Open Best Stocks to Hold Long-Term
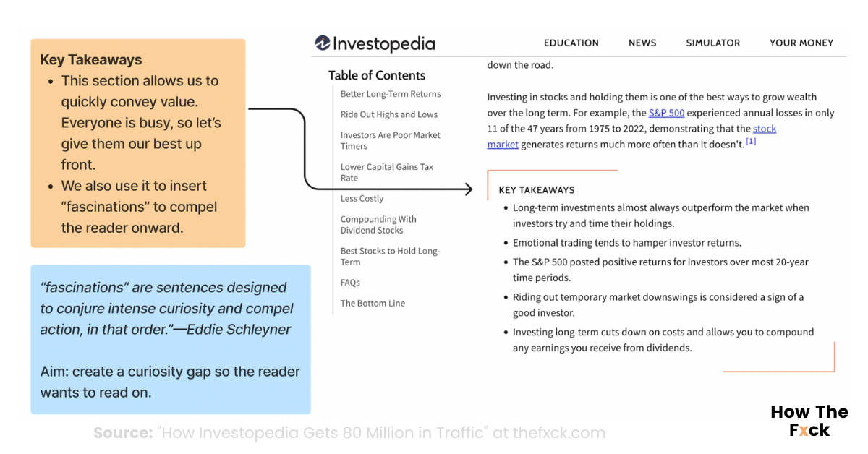868x454 pixels. (x=390, y=256)
